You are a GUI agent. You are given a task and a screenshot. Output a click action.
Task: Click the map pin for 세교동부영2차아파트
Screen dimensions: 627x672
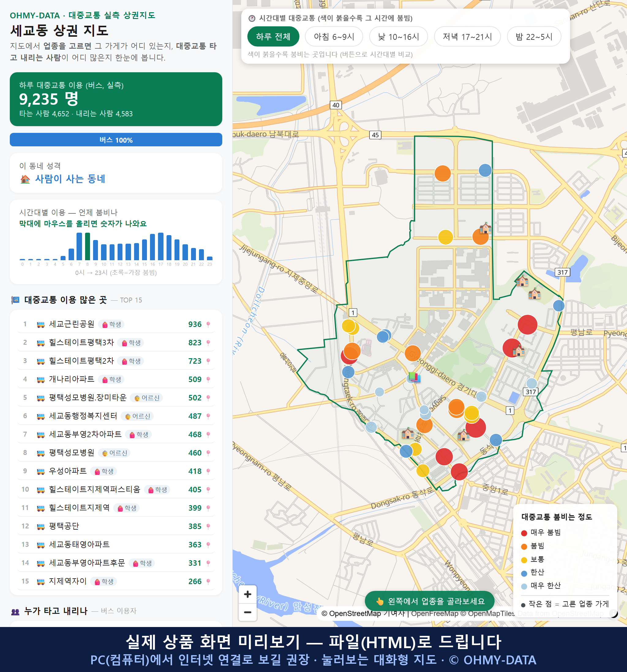pos(208,434)
